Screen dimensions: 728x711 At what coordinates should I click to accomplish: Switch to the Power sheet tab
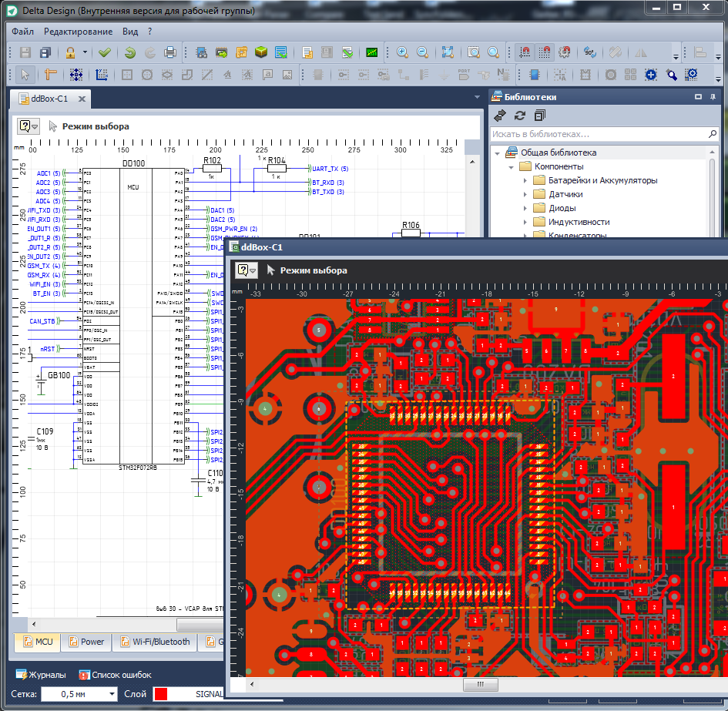[87, 642]
